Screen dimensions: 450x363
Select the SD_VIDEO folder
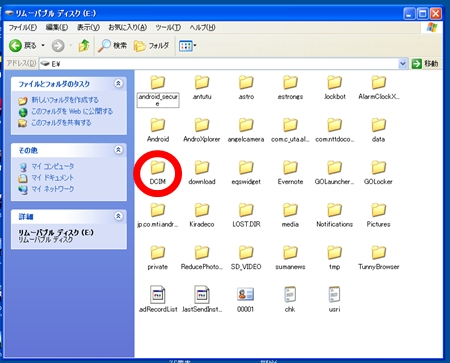coord(246,258)
